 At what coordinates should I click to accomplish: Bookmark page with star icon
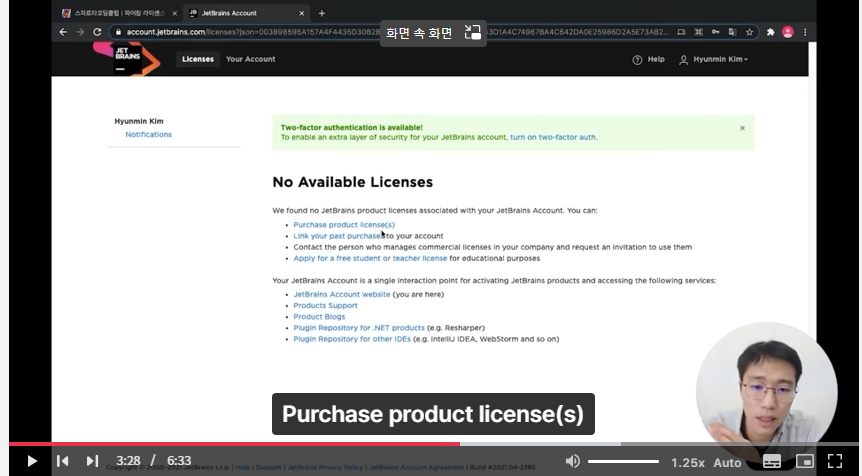click(749, 32)
